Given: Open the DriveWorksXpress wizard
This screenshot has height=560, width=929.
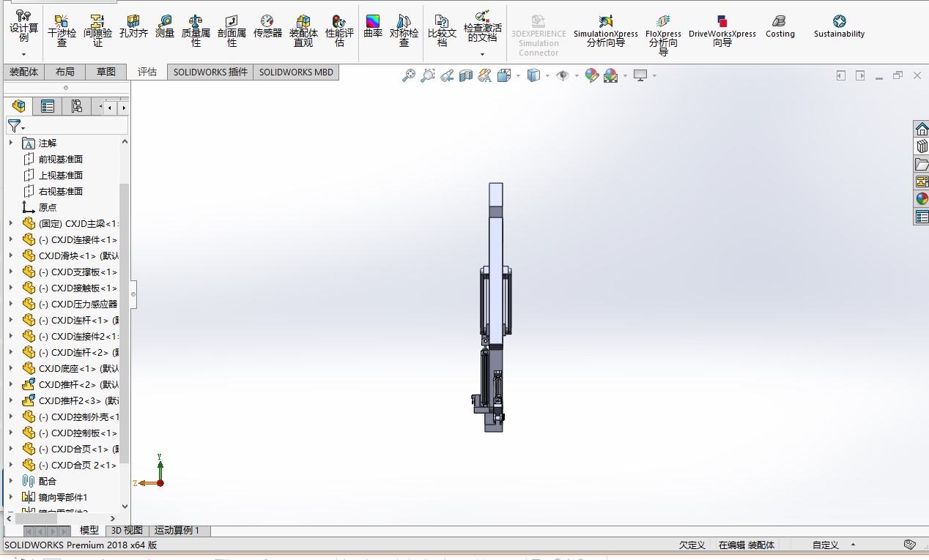Looking at the screenshot, I should (722, 30).
